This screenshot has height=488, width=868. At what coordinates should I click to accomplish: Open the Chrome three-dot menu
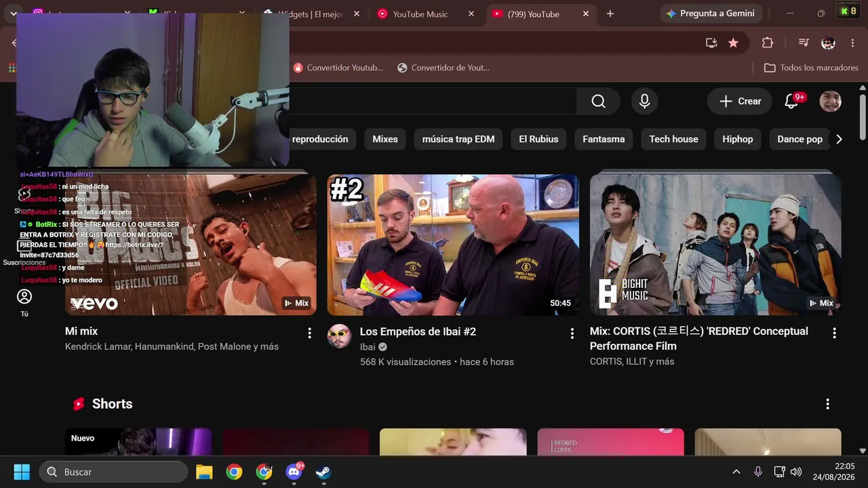pyautogui.click(x=852, y=43)
